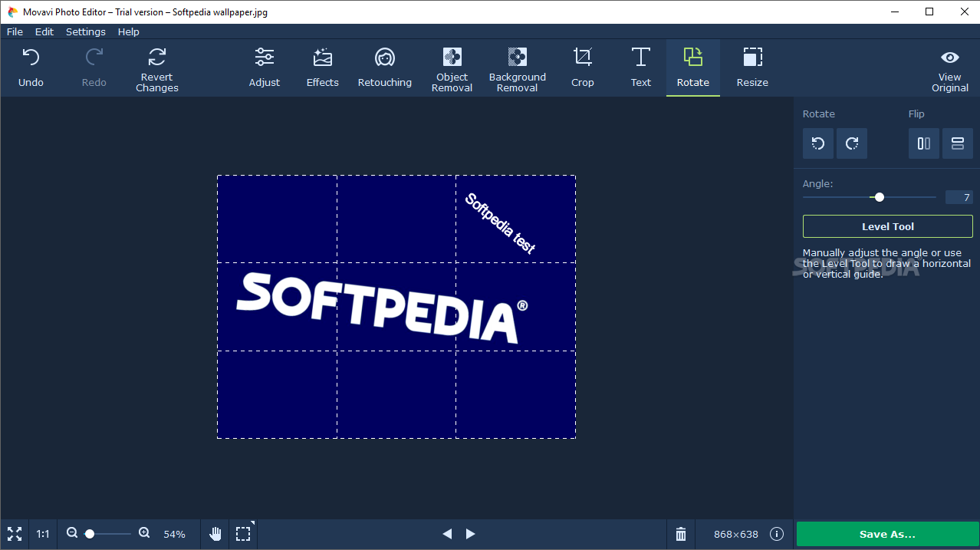Select the Retouching tool
This screenshot has height=550, width=980.
tap(385, 68)
